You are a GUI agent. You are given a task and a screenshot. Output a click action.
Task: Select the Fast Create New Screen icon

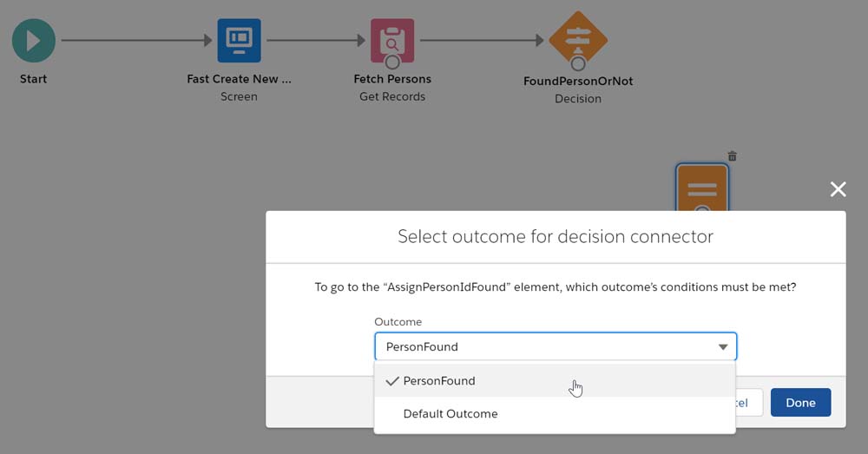(239, 40)
